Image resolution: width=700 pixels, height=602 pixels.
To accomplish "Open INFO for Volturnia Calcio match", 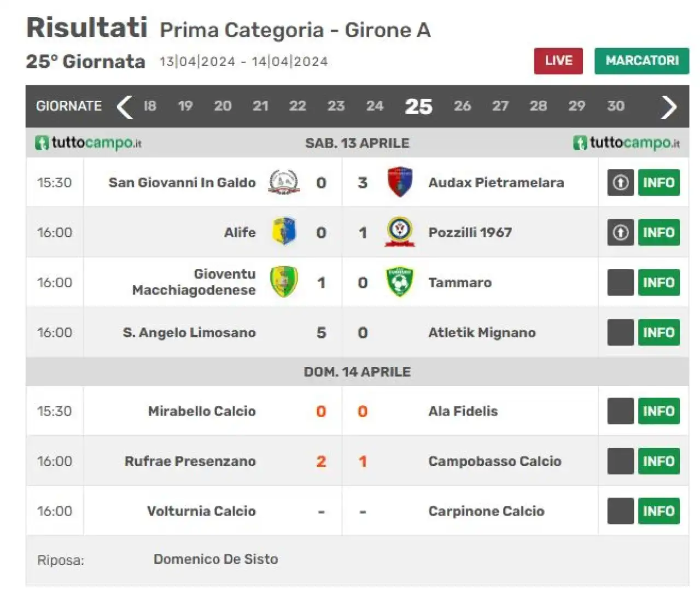I will tap(659, 511).
